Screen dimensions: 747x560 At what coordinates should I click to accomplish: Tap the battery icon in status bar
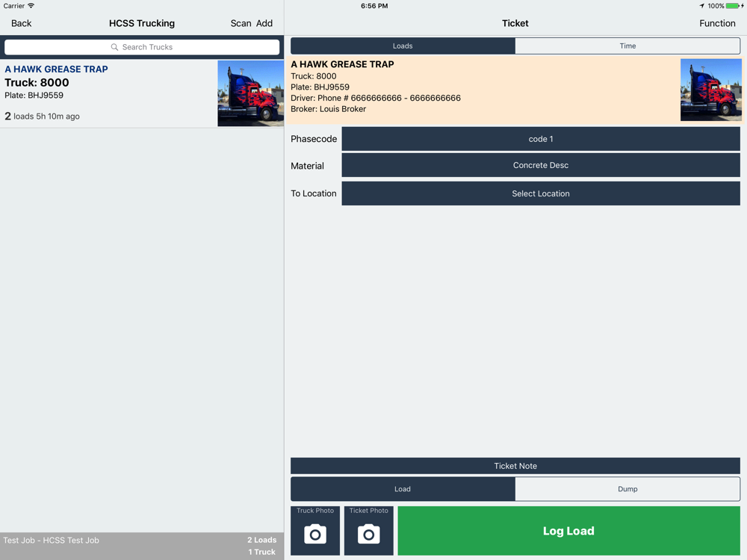coord(734,6)
